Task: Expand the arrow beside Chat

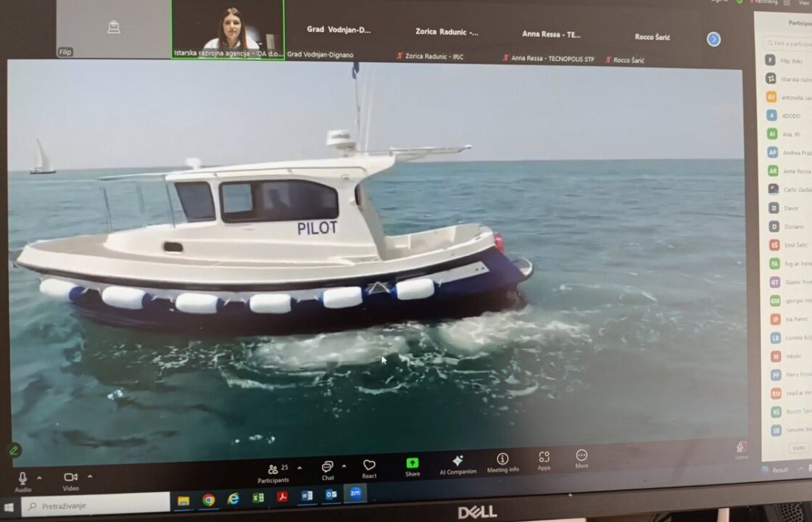Action: (x=344, y=465)
